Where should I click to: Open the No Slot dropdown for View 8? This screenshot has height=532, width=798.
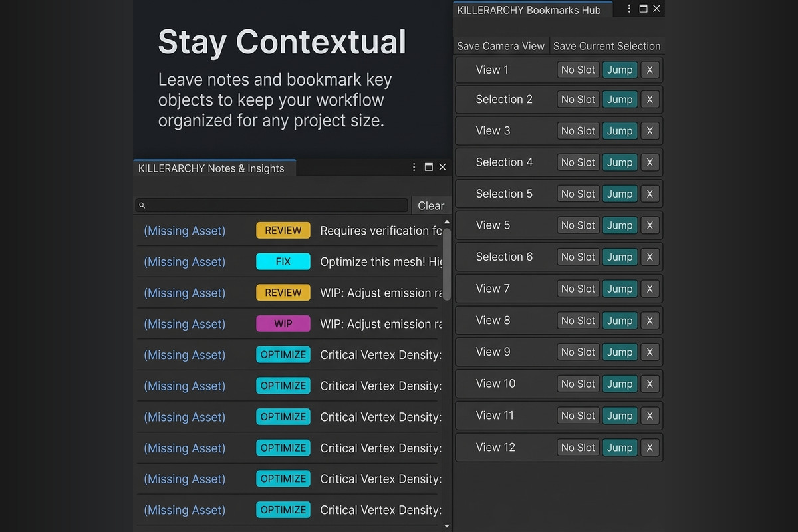point(578,321)
